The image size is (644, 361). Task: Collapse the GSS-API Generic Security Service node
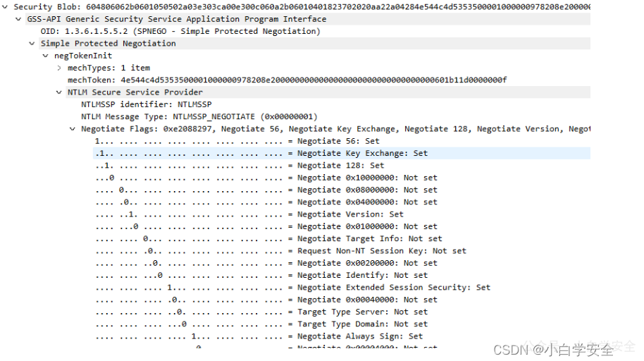click(18, 19)
